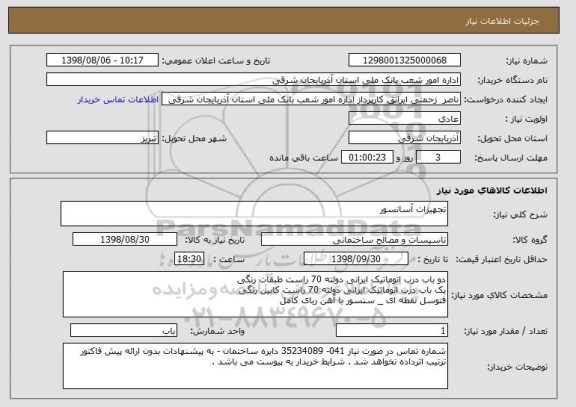This screenshot has height=407, width=576.
Task: Select the label گروه کالا
Action: pos(530,240)
